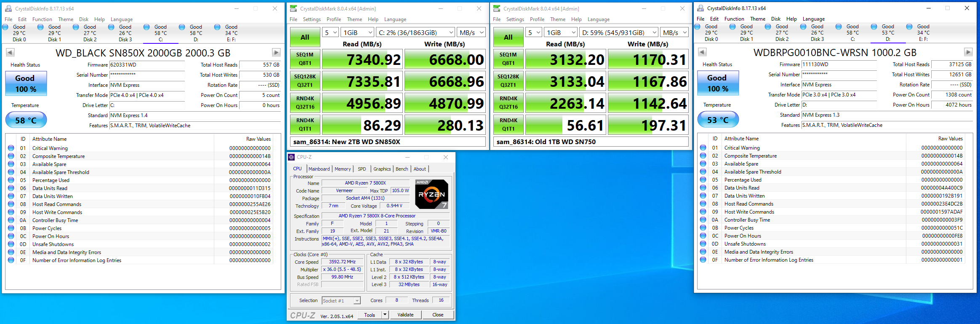Open test count dropdown in SN750 CrystalDiskMark
The height and width of the screenshot is (324, 980).
click(534, 32)
